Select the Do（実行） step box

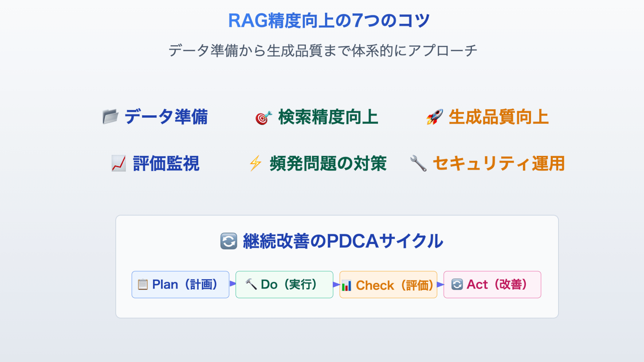[x=284, y=285]
